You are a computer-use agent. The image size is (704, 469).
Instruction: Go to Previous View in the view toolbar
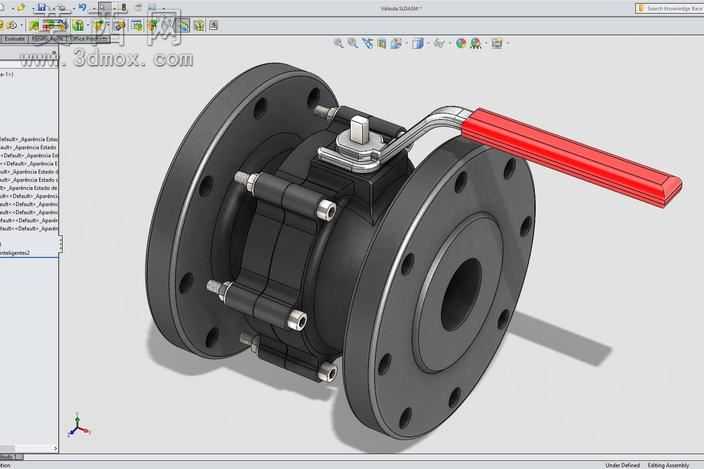(x=368, y=43)
